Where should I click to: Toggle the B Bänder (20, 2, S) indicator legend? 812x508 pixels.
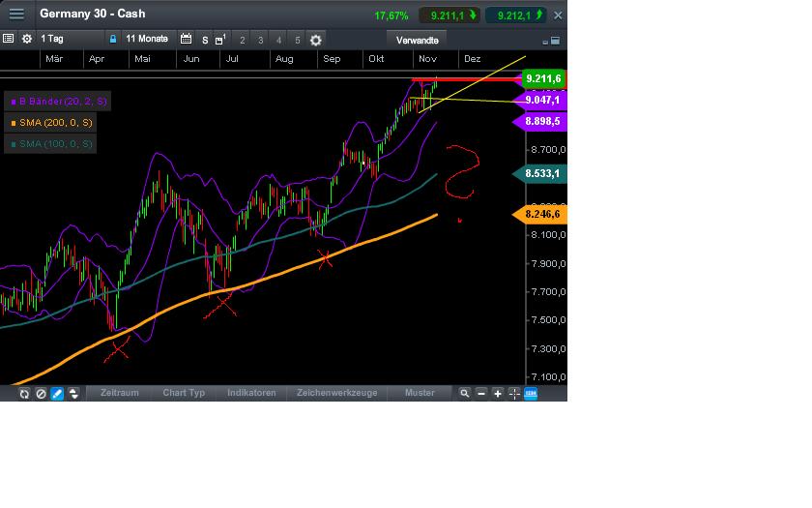(58, 102)
